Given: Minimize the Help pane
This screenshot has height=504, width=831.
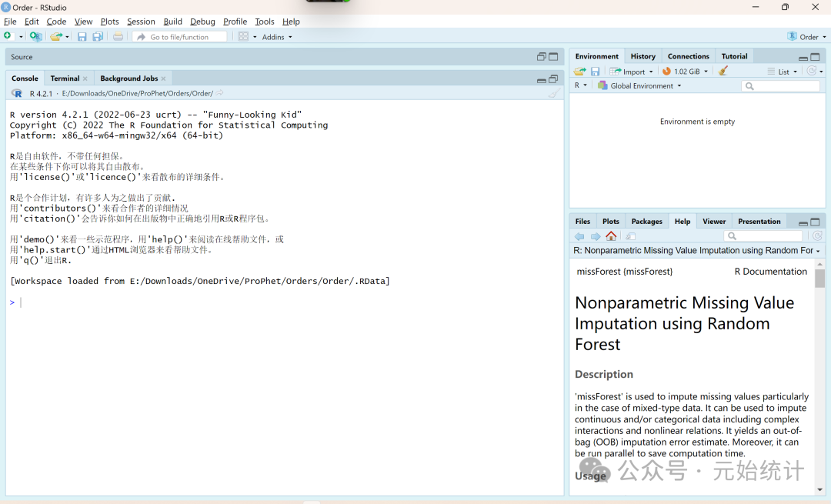Looking at the screenshot, I should [x=803, y=222].
